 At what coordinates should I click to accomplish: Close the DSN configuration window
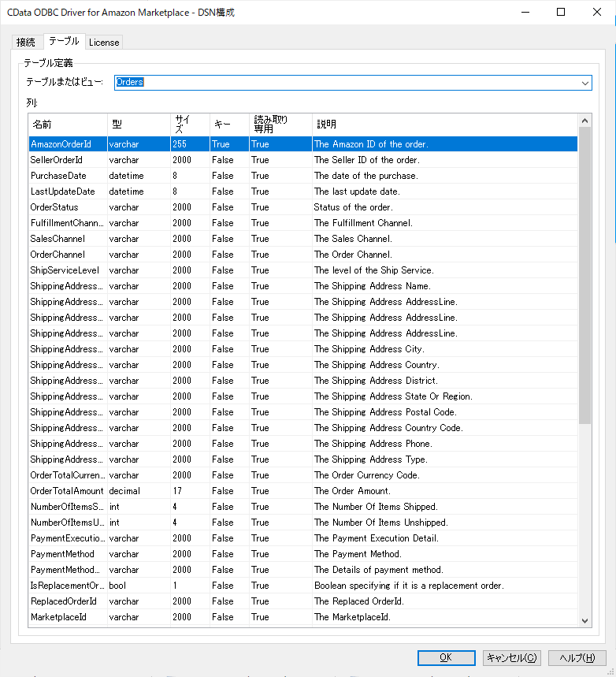[x=597, y=12]
